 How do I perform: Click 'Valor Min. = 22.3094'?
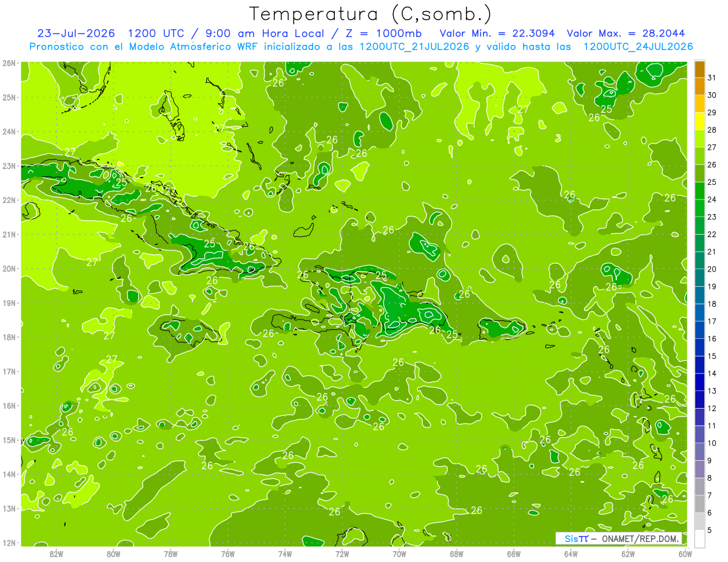[x=497, y=33]
